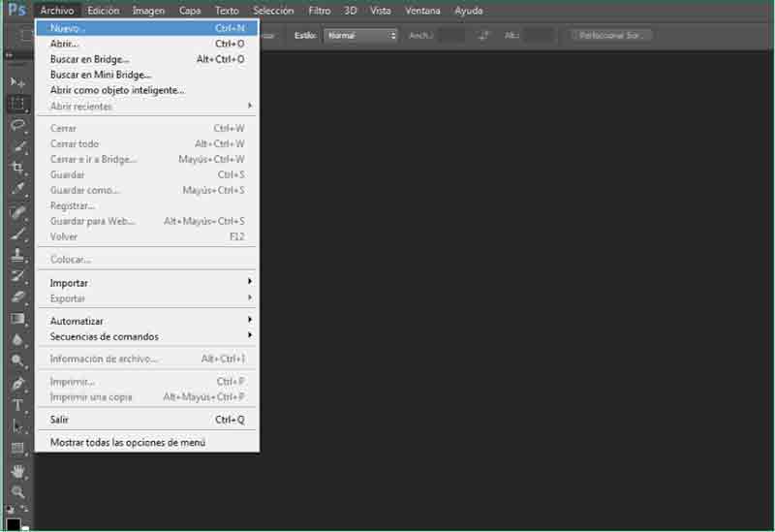Select the Horizontal Type tool
775x532 pixels.
[17, 405]
